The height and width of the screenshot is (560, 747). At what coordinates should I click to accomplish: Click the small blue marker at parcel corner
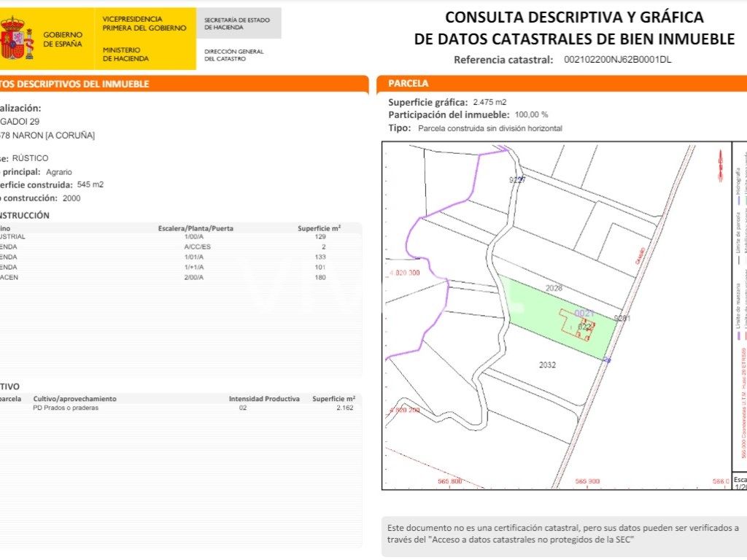coord(608,359)
